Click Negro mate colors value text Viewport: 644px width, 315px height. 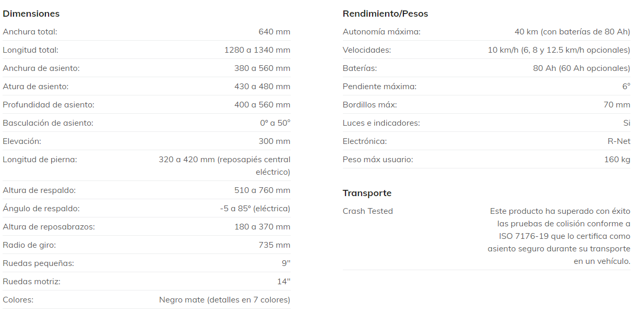(224, 300)
